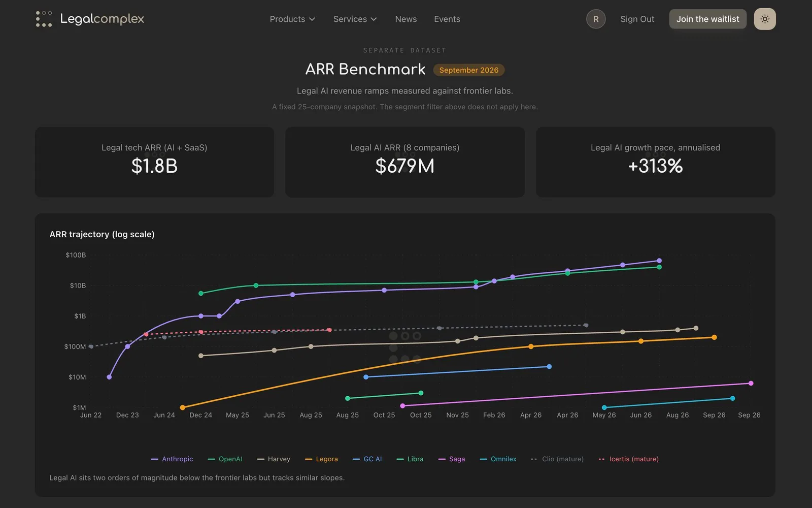Toggle Anthropic series in chart legend
Viewport: 812px width, 508px height.
pyautogui.click(x=172, y=459)
